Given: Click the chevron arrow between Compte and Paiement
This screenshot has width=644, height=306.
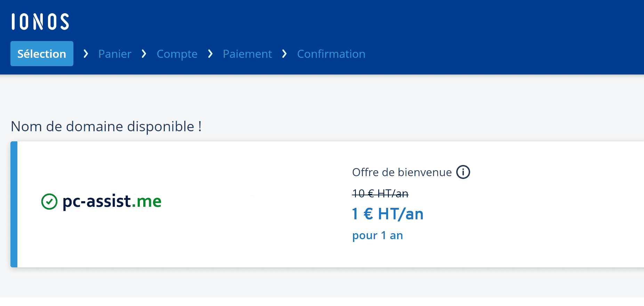Looking at the screenshot, I should [210, 54].
